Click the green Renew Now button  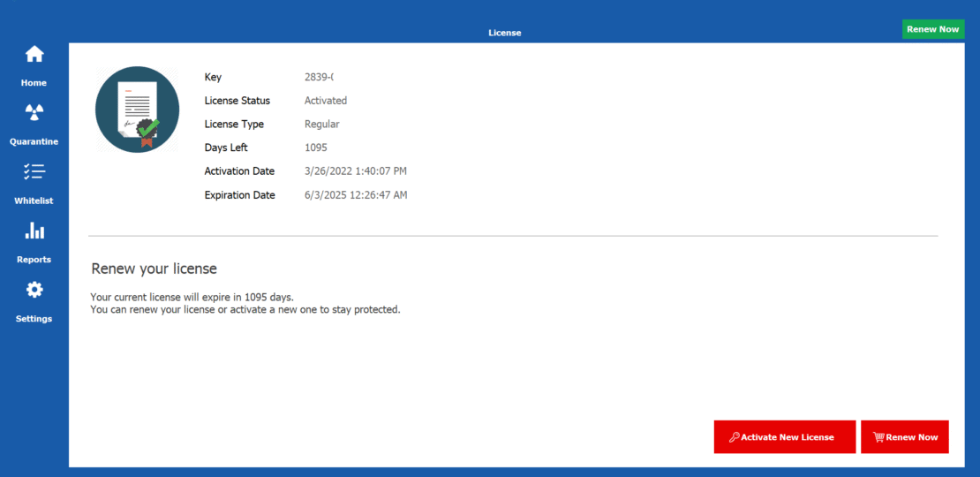click(933, 29)
